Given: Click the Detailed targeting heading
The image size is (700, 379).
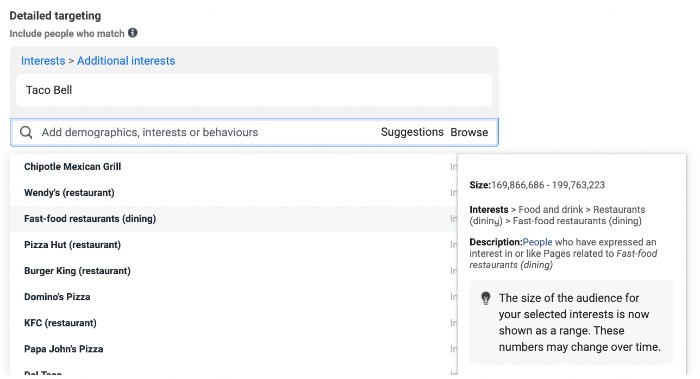Looking at the screenshot, I should pyautogui.click(x=55, y=16).
